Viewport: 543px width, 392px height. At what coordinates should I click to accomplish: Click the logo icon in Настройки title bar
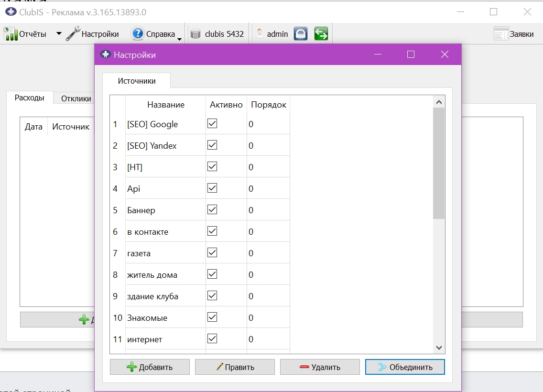105,54
